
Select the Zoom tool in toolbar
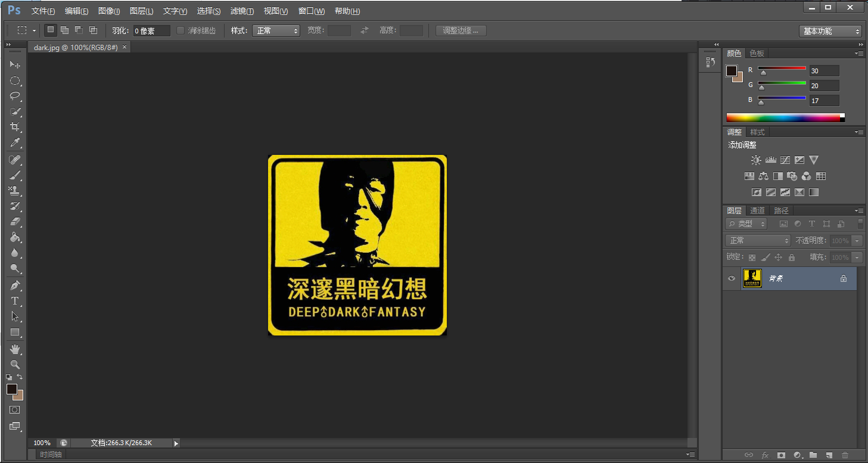(15, 364)
